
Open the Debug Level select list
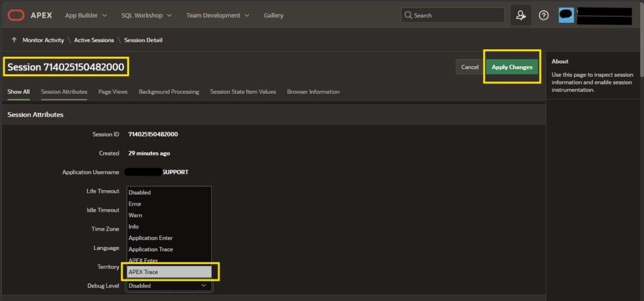click(x=169, y=285)
